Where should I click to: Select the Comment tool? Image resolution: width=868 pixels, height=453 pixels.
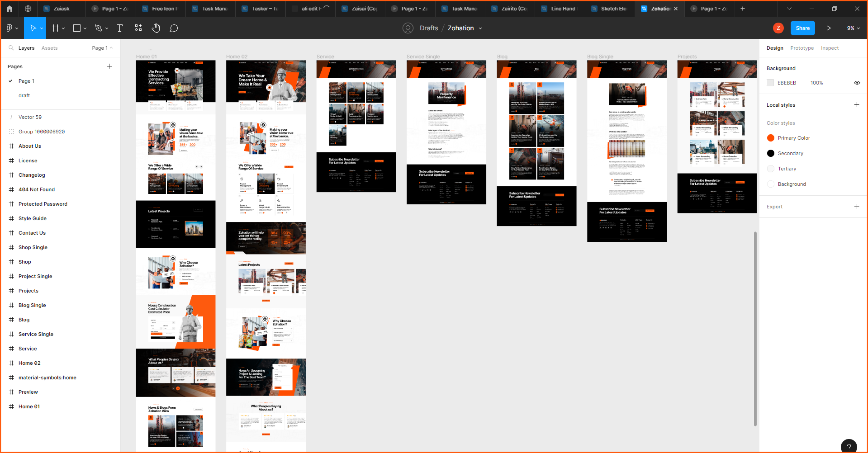(x=173, y=28)
